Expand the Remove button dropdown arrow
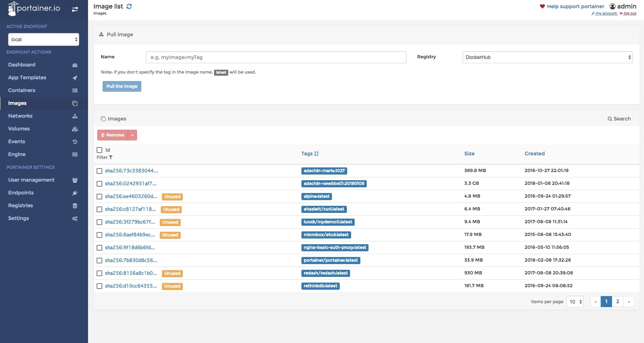The width and height of the screenshot is (644, 343). (132, 135)
